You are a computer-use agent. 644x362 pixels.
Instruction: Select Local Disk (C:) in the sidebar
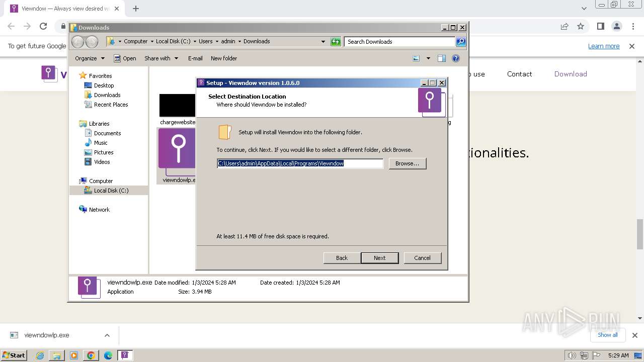click(111, 191)
